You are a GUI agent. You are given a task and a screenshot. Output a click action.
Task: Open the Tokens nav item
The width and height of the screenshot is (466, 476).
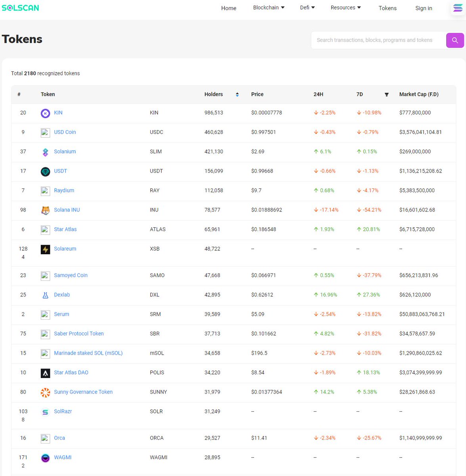pos(387,8)
